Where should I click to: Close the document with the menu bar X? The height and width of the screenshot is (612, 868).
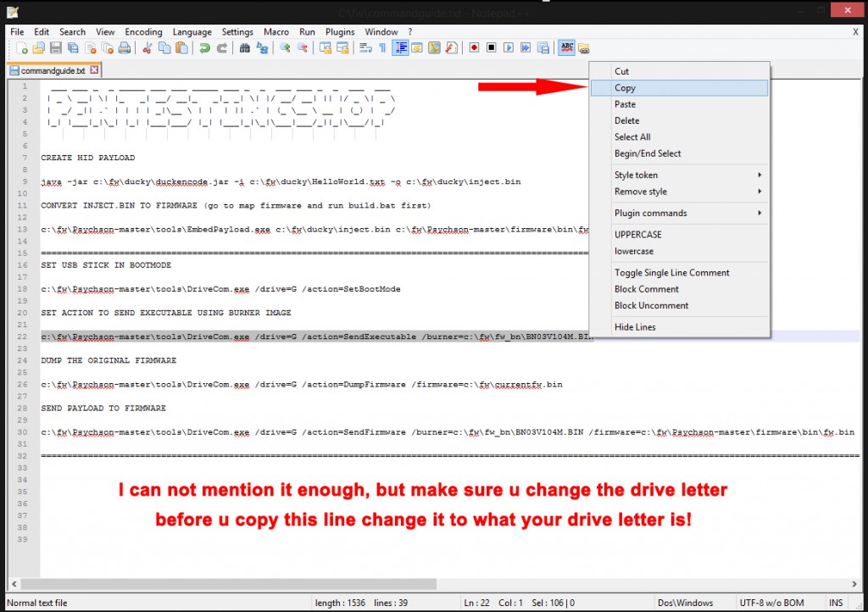pos(855,32)
